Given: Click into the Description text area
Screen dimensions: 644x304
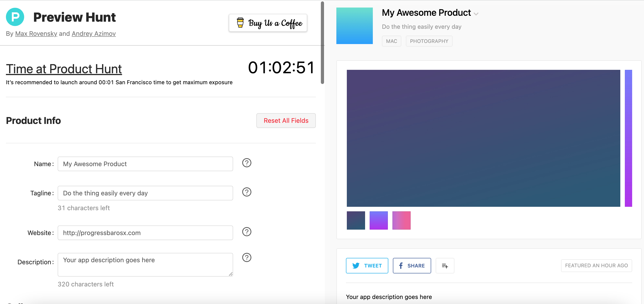Looking at the screenshot, I should click(145, 265).
